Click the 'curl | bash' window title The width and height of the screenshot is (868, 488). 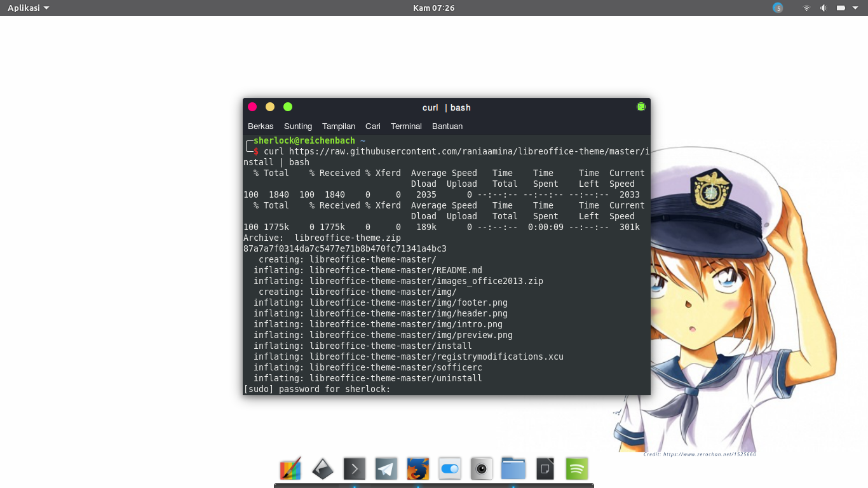point(447,107)
